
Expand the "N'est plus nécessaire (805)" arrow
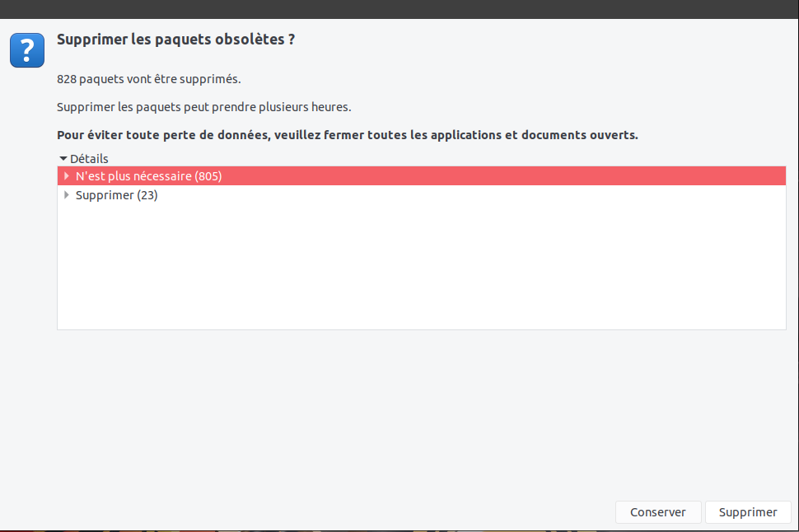tap(67, 175)
